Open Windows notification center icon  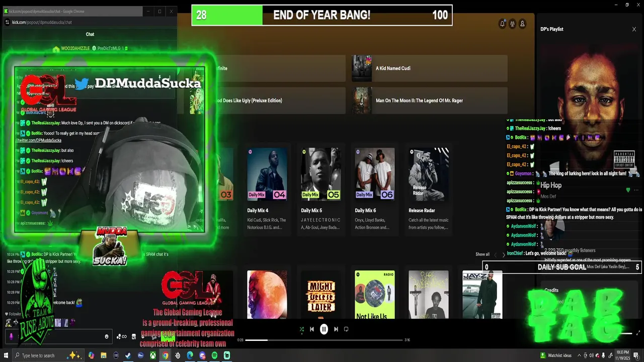pos(636,355)
